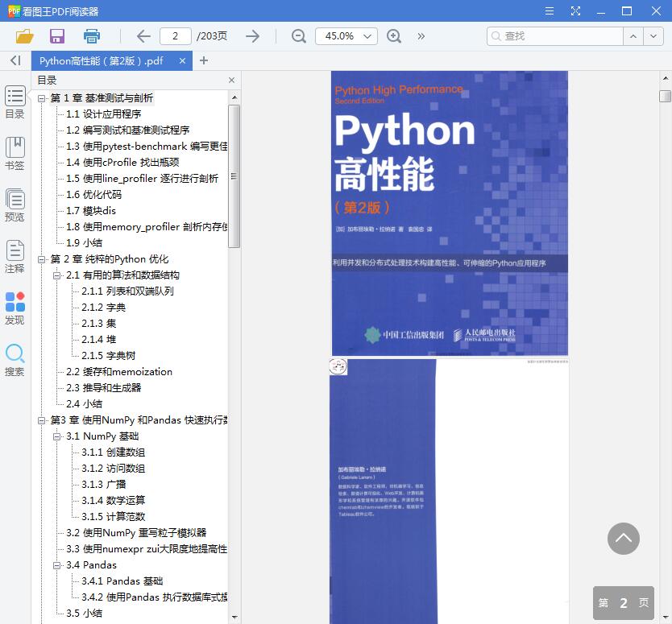Image resolution: width=672 pixels, height=624 pixels.
Task: Click the scroll-to-top circular button
Action: [x=623, y=539]
